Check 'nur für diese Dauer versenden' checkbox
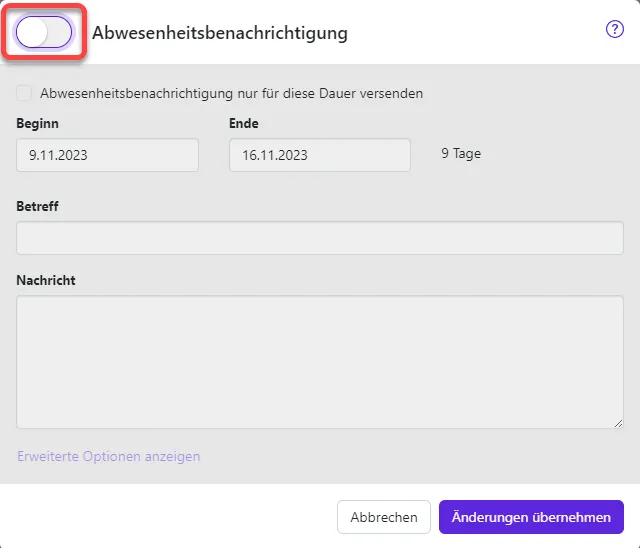 24,93
